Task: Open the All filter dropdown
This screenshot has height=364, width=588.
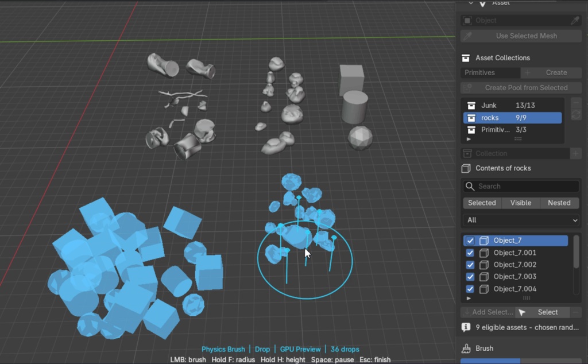Action: tap(521, 220)
